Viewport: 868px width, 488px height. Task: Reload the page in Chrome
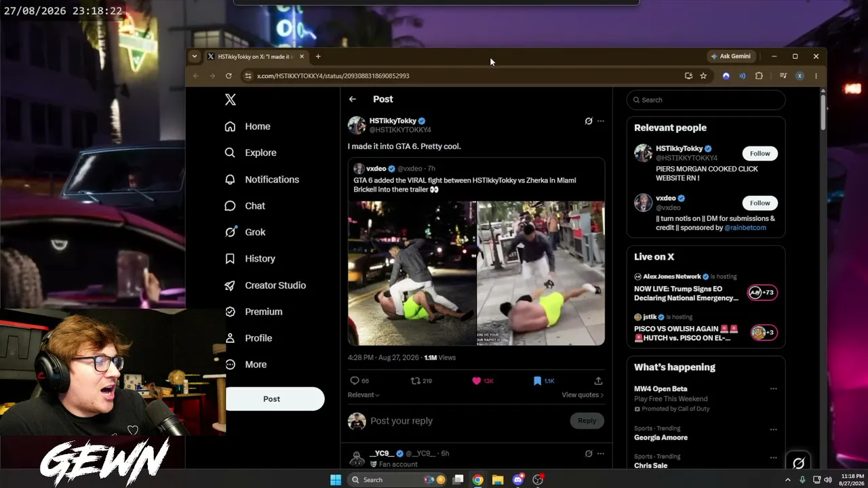click(x=229, y=76)
